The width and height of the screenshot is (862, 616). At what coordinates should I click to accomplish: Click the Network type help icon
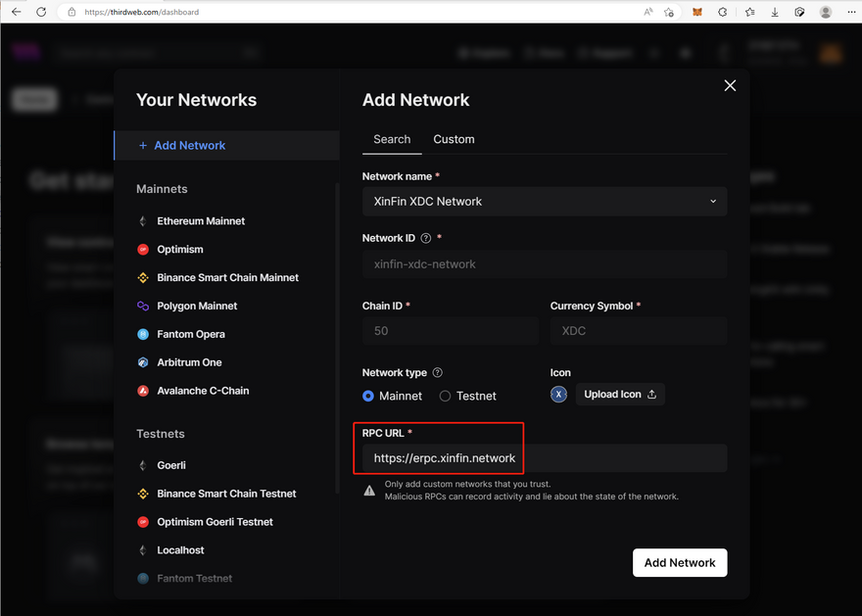[x=437, y=373]
